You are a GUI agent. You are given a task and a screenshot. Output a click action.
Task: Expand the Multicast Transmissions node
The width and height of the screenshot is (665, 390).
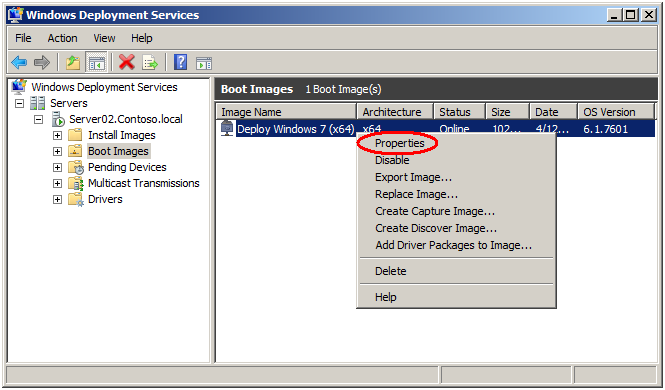(57, 184)
